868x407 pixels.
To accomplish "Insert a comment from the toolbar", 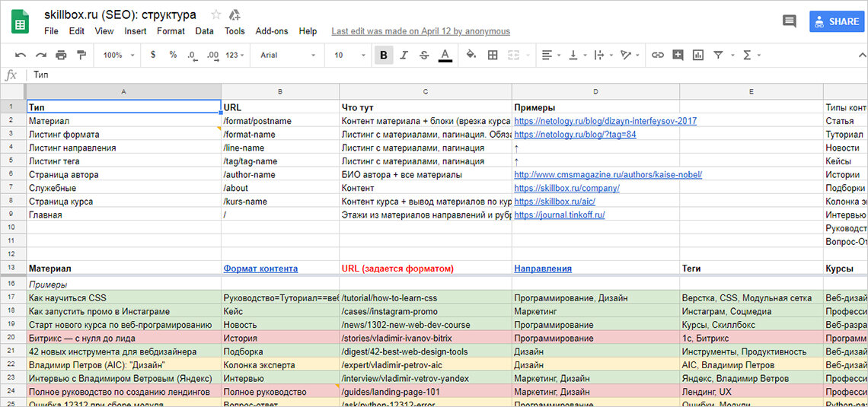I will click(x=678, y=56).
